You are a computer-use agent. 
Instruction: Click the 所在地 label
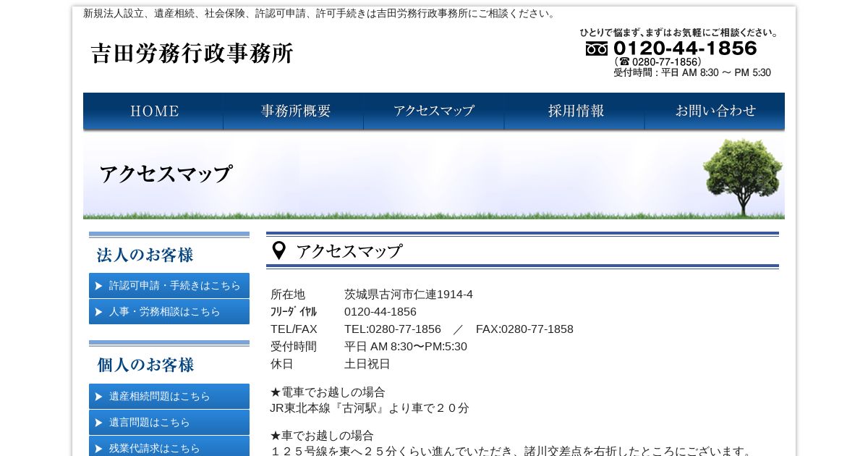point(288,295)
